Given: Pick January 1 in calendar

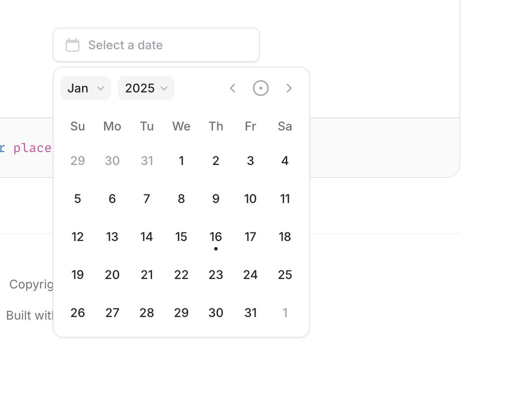Looking at the screenshot, I should click(x=181, y=161).
